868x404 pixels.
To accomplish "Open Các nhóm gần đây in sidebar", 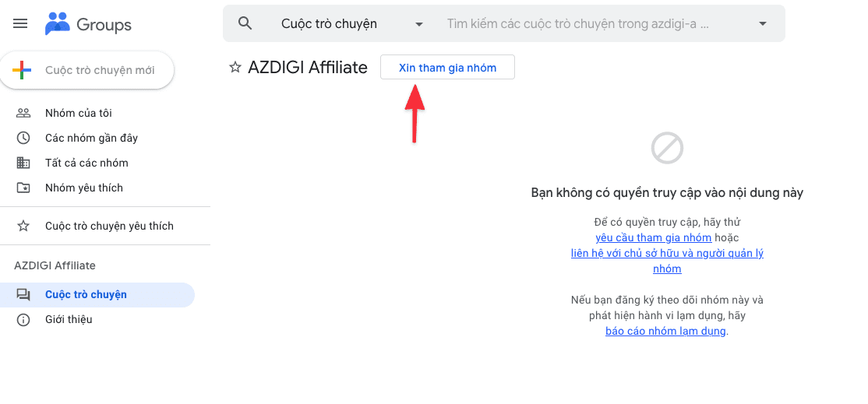I will coord(91,138).
